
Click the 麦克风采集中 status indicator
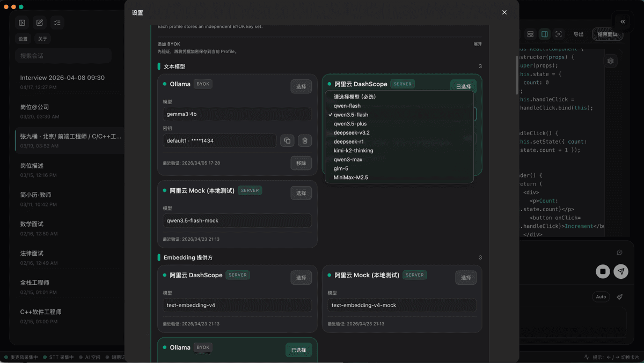21,357
